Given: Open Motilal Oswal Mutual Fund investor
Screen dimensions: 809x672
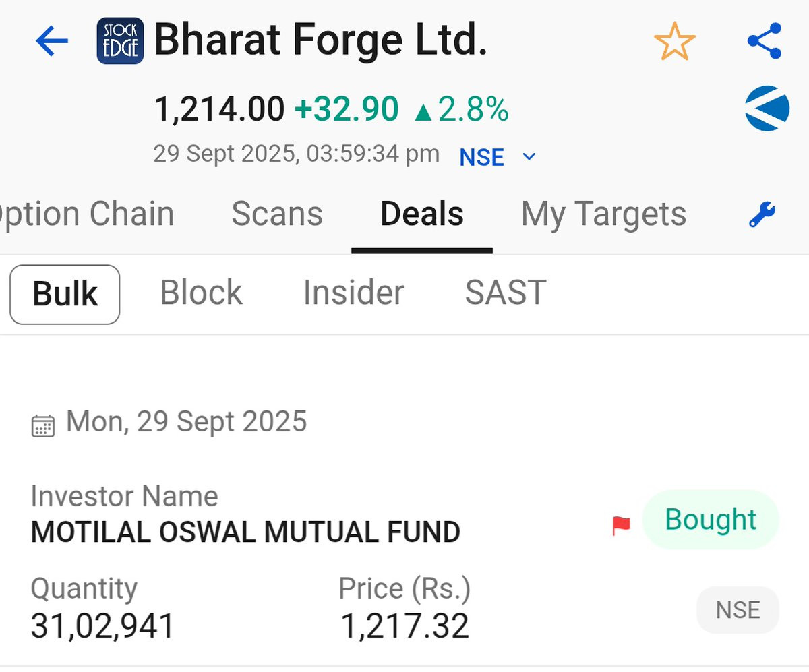Looking at the screenshot, I should click(245, 532).
